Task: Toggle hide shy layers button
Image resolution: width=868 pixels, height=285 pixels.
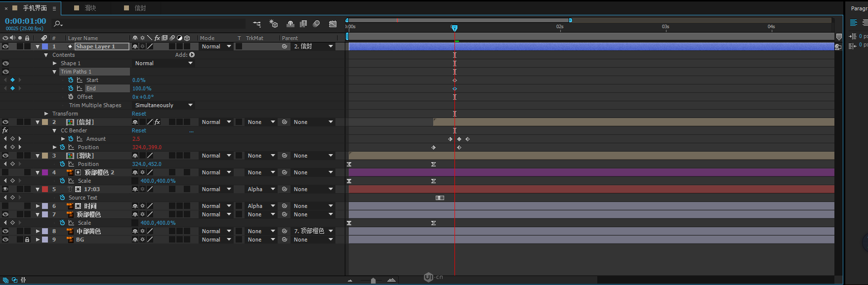Action: point(290,24)
